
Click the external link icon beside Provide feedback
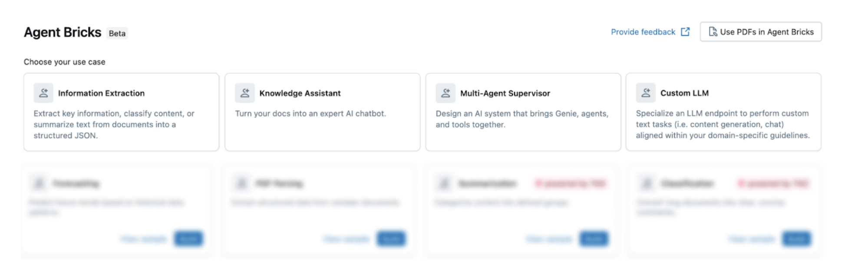[x=685, y=32]
